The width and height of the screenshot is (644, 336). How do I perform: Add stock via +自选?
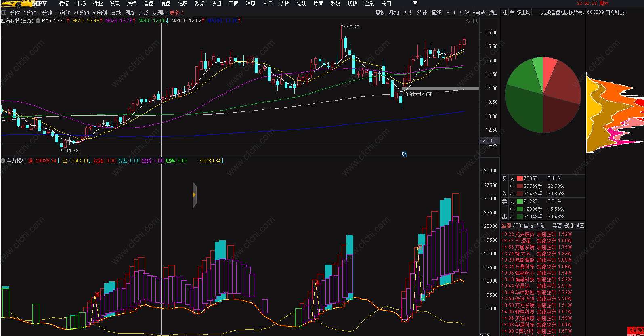479,13
